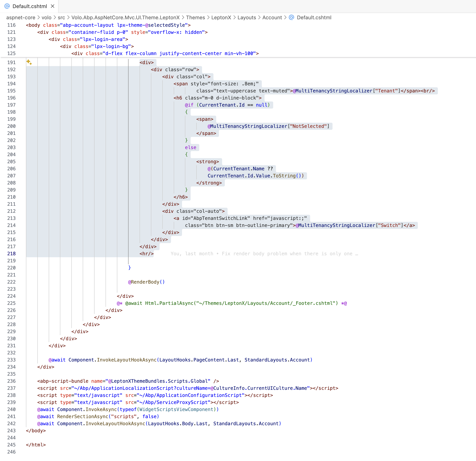Click the Razor file icon in breadcrumb
The height and width of the screenshot is (461, 476).
coord(291,18)
